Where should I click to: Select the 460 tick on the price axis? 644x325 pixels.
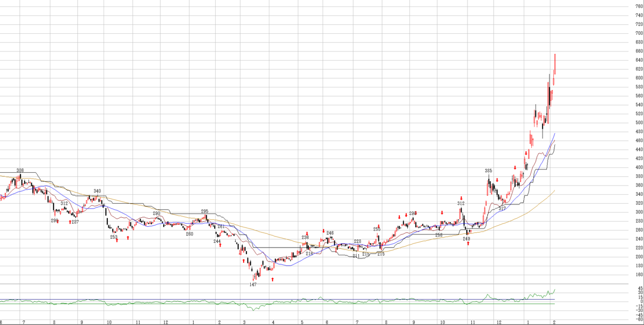pos(639,141)
